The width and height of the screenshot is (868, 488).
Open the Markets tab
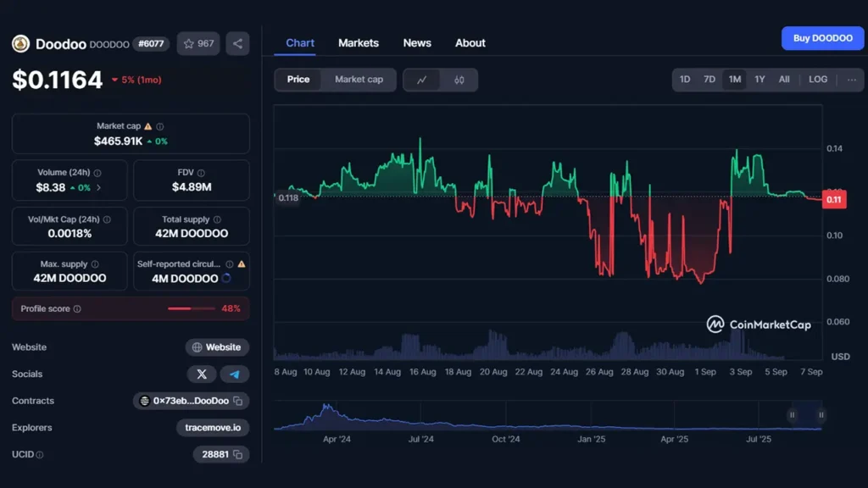[359, 43]
